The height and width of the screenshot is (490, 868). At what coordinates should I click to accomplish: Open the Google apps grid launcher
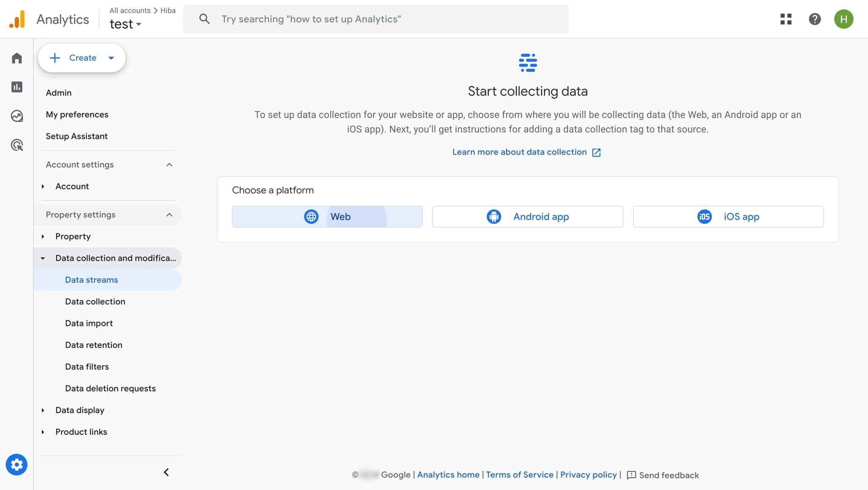click(787, 19)
